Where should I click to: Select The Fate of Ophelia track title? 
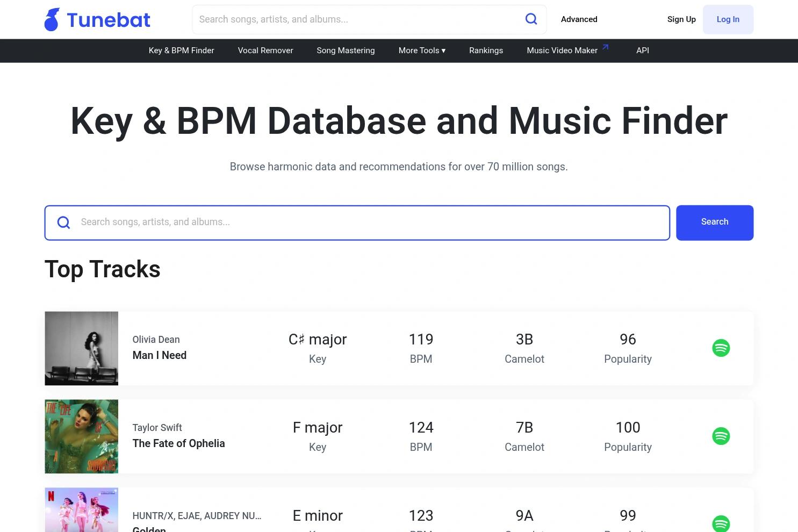178,443
